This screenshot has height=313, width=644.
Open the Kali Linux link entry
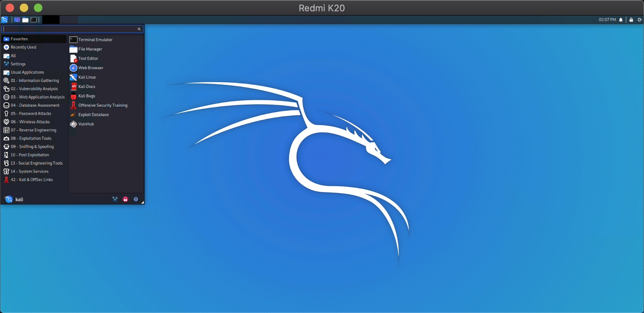[x=106, y=77]
